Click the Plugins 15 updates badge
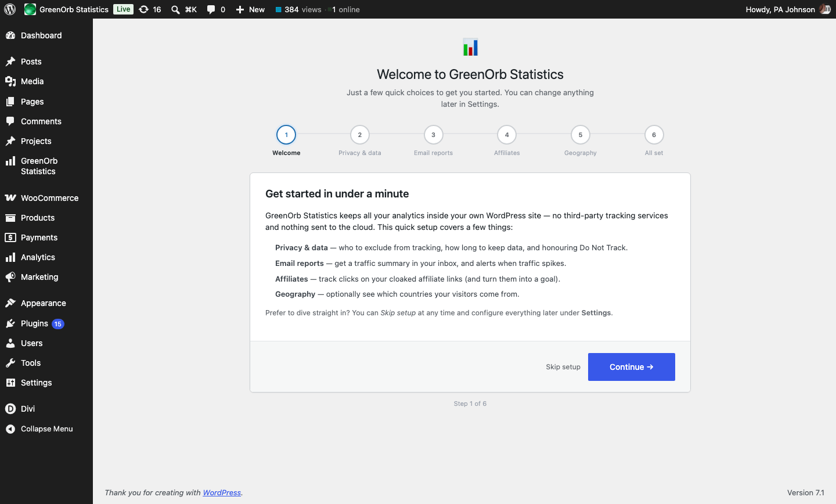 [58, 324]
